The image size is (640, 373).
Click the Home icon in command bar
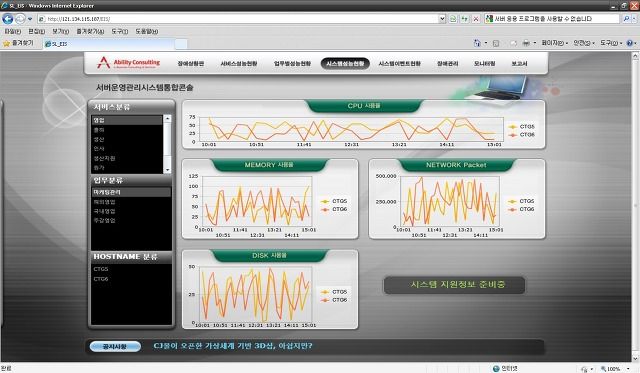[477, 43]
